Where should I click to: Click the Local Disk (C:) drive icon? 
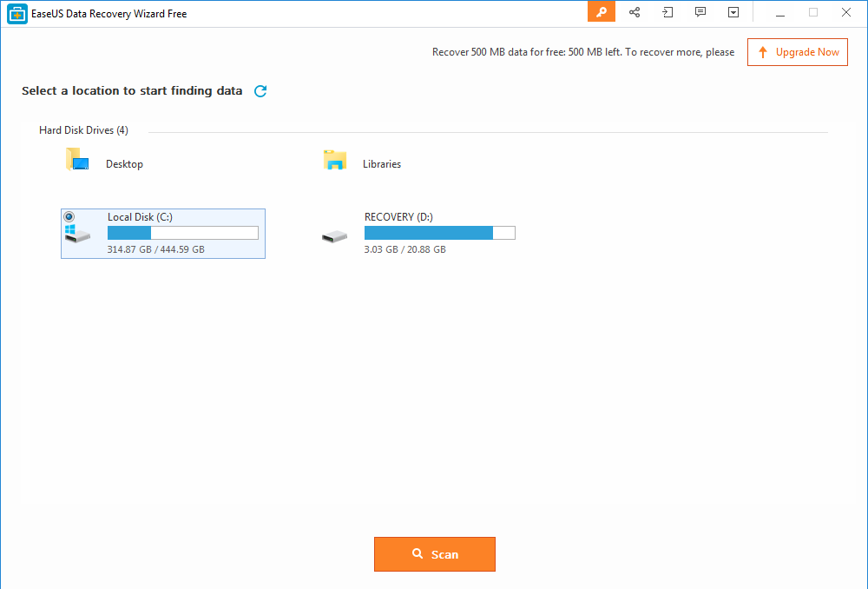pos(77,234)
